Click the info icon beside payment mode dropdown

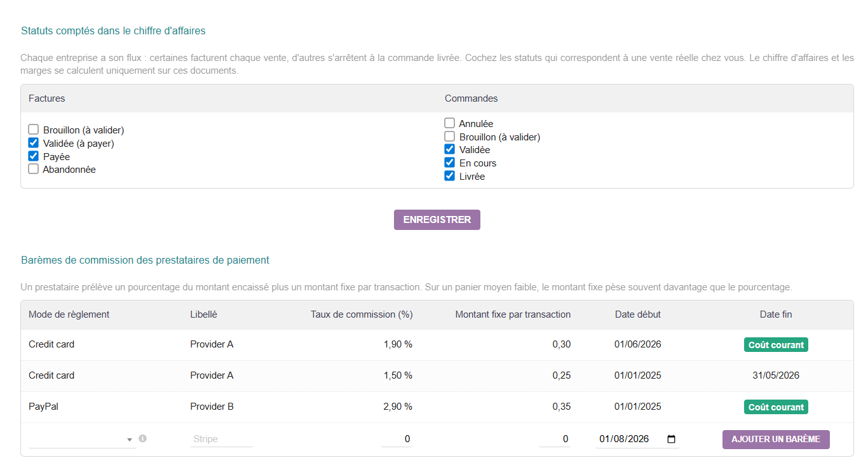point(142,438)
